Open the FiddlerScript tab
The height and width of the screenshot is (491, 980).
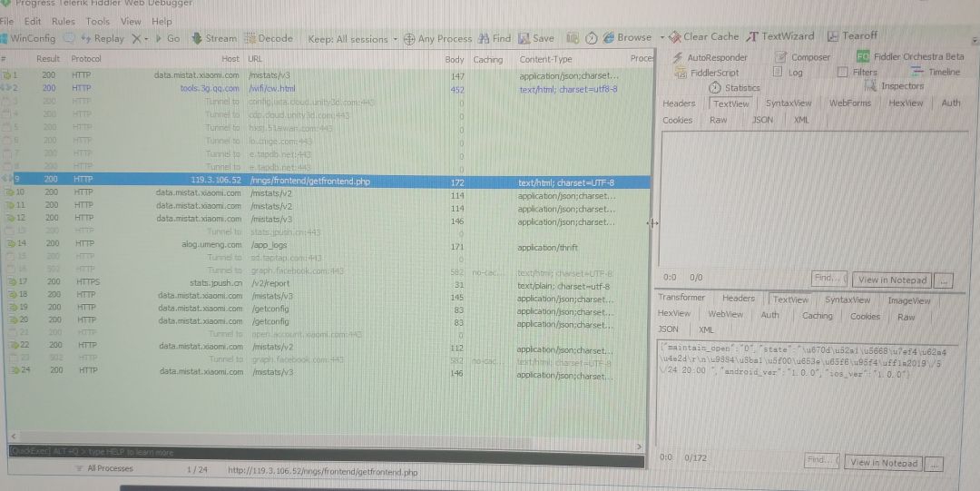(x=707, y=73)
